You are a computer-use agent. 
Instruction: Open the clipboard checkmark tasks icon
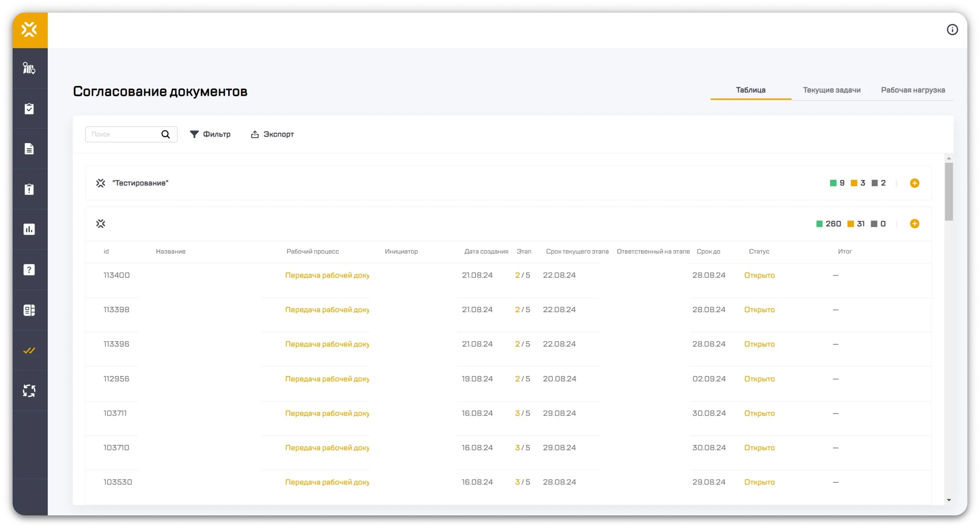(29, 109)
